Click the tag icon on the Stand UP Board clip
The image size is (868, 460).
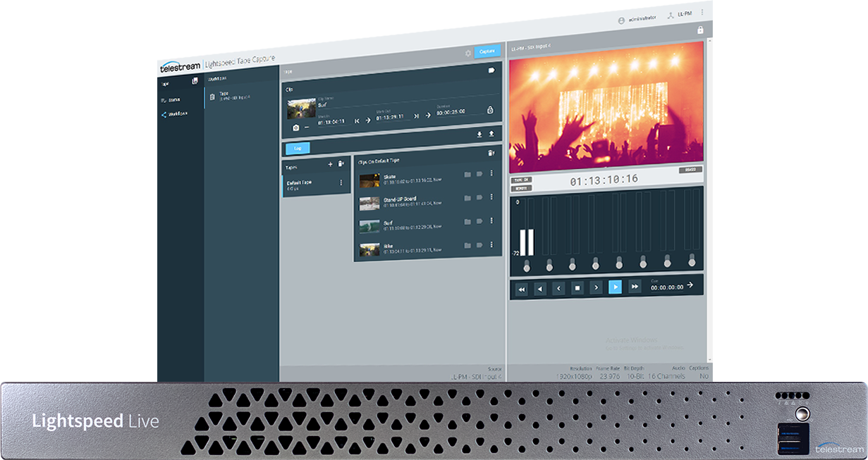479,197
